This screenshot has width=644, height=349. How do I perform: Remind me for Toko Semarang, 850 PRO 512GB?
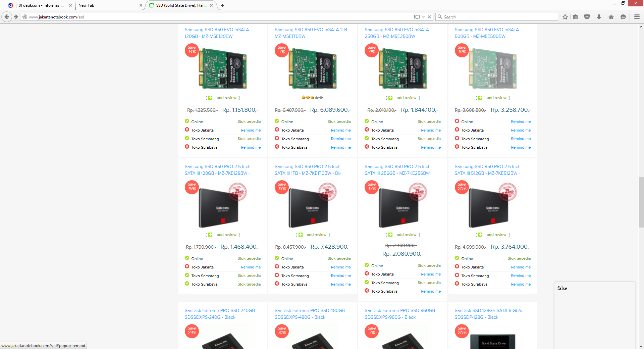click(521, 276)
